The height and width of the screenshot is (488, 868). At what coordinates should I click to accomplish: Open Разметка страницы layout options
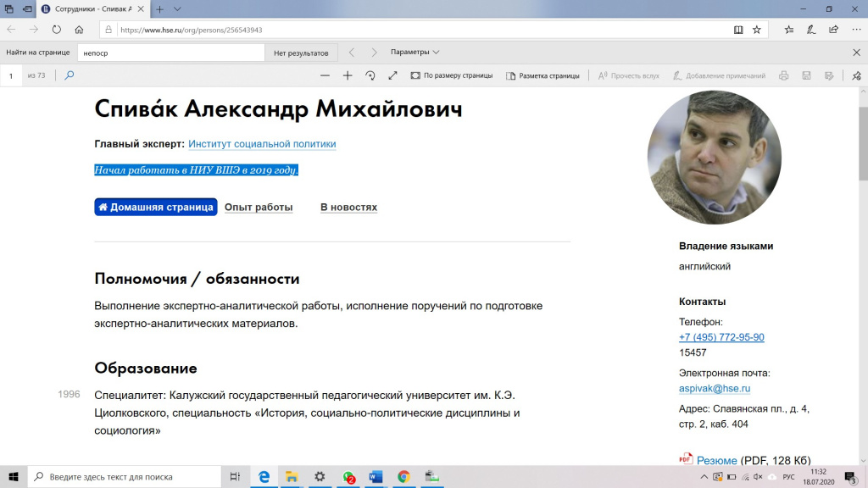click(x=542, y=75)
